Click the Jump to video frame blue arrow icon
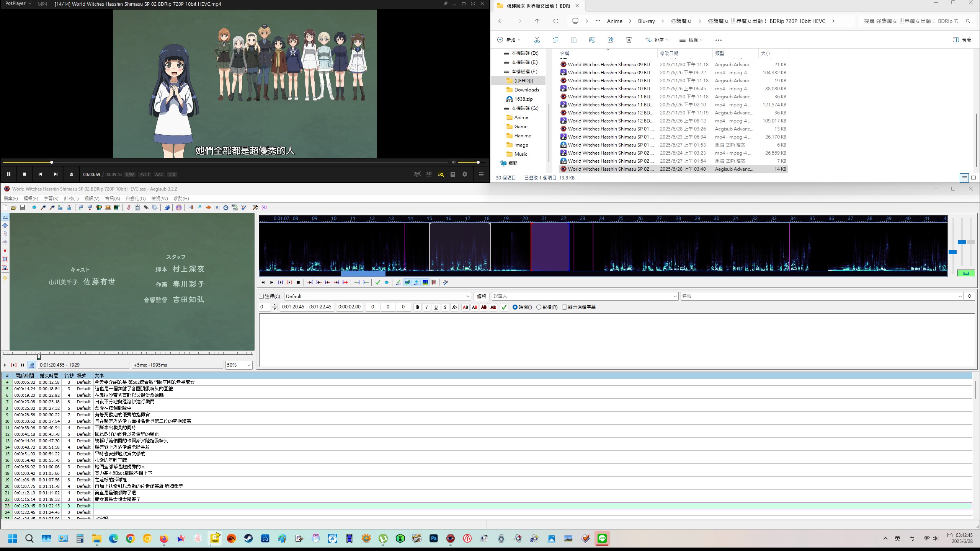This screenshot has height=551, width=980. [x=34, y=207]
